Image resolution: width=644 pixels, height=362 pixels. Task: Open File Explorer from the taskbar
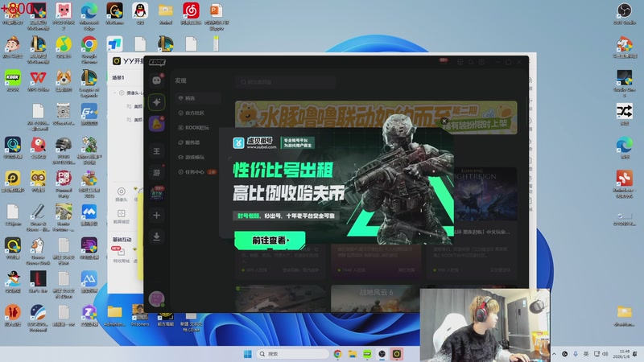coord(353,354)
